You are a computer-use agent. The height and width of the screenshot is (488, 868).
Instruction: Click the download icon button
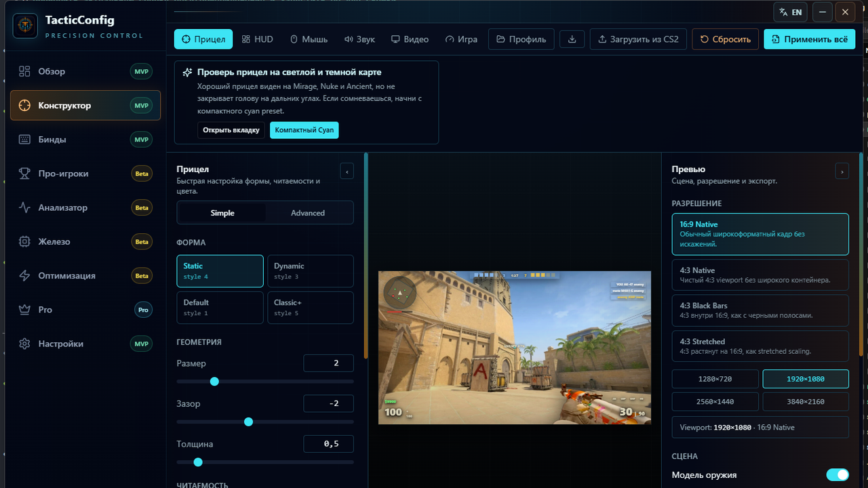(572, 39)
